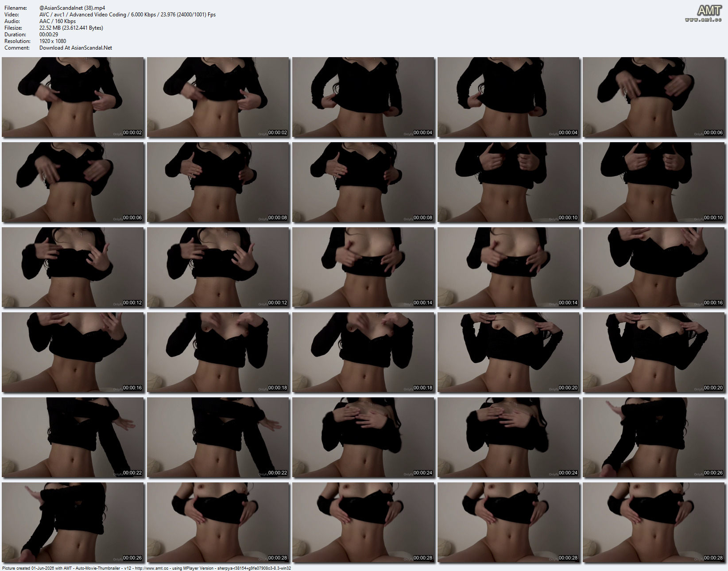Click the Comment text "Download At AsianScandal.Net"

point(76,48)
